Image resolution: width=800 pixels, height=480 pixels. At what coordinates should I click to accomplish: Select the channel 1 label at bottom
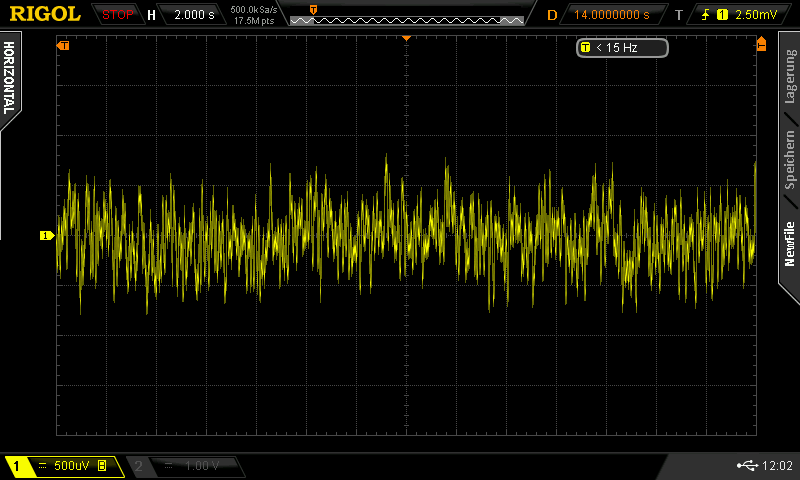(x=16, y=466)
